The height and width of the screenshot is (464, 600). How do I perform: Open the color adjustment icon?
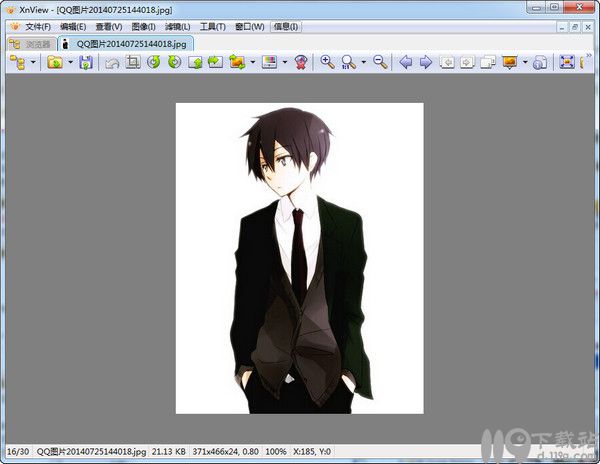pos(269,62)
